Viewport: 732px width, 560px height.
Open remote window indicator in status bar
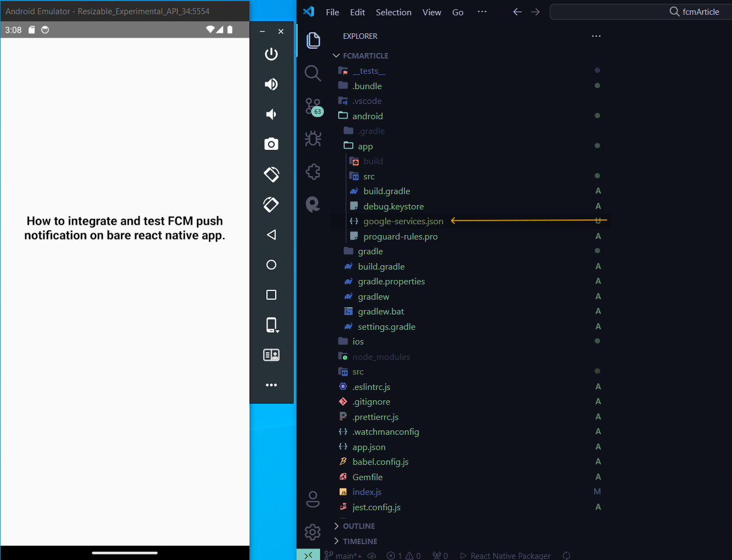pos(309,555)
